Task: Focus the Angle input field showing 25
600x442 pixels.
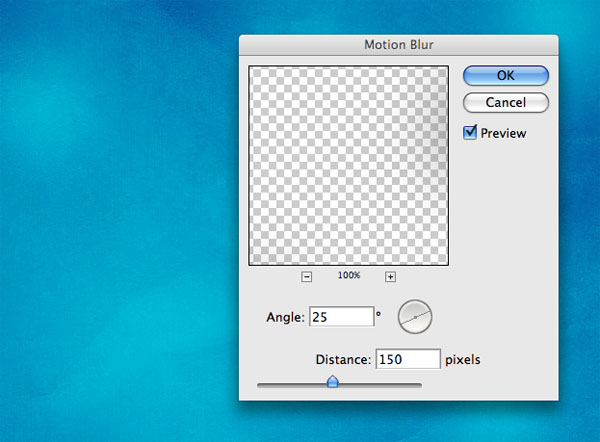Action: pyautogui.click(x=341, y=316)
